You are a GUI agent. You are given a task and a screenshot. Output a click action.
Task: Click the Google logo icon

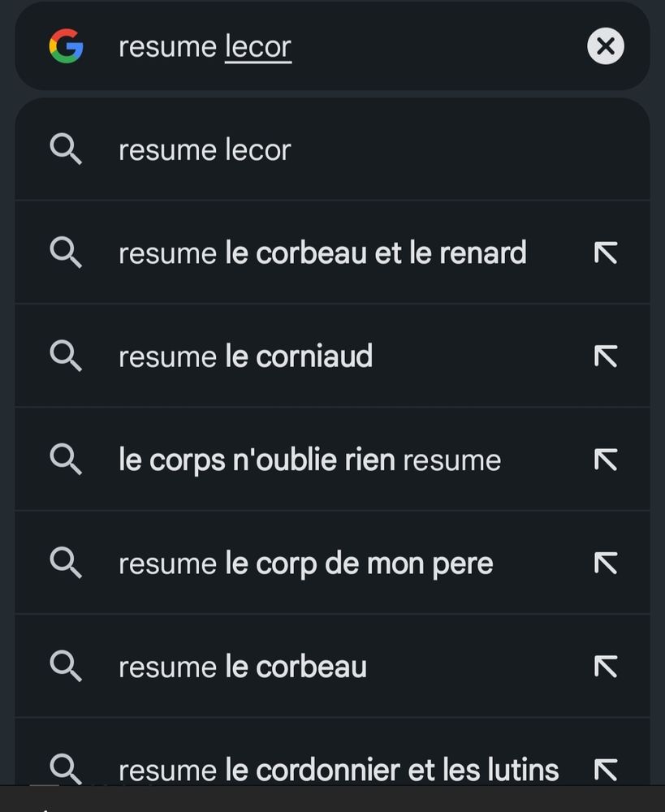coord(67,46)
